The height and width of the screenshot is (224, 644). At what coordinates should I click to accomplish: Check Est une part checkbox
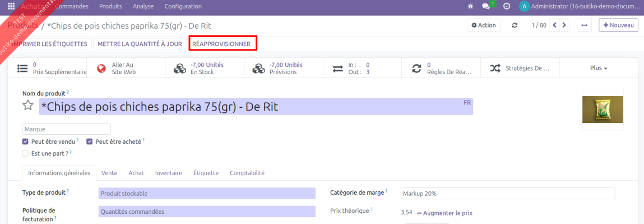tap(25, 153)
